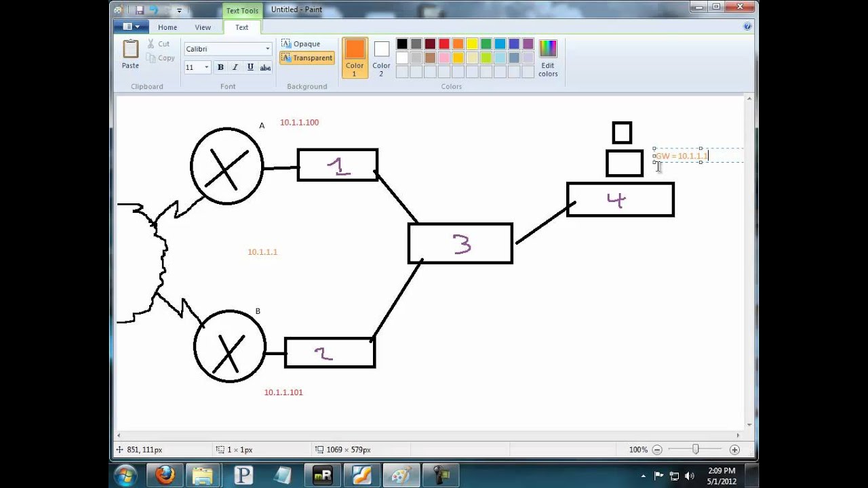Screen dimensions: 868x488
Task: Switch to the Home ribbon tab
Action: pos(167,27)
